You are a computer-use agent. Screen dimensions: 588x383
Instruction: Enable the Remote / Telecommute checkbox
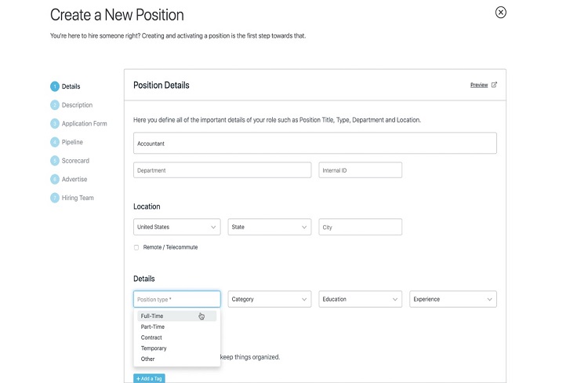pos(136,247)
